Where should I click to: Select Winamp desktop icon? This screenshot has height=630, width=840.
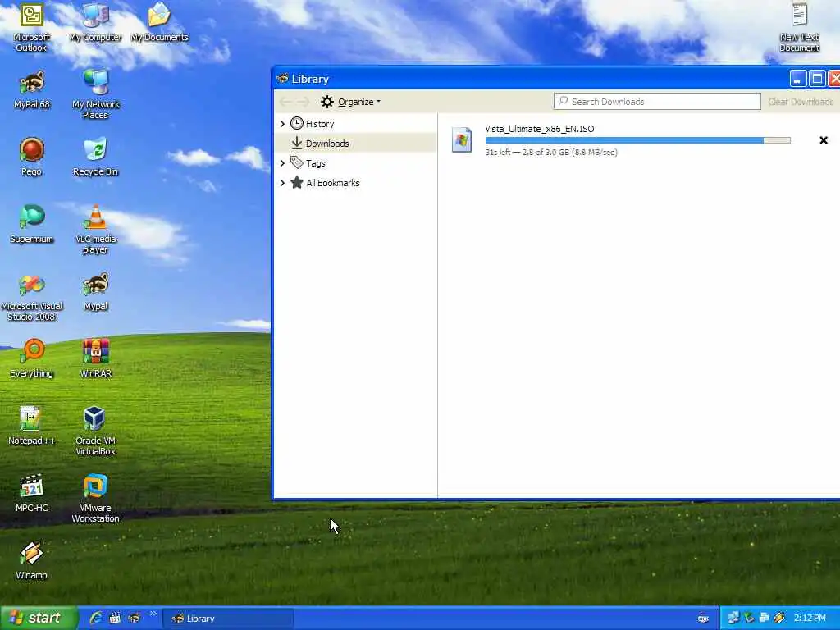tap(32, 560)
